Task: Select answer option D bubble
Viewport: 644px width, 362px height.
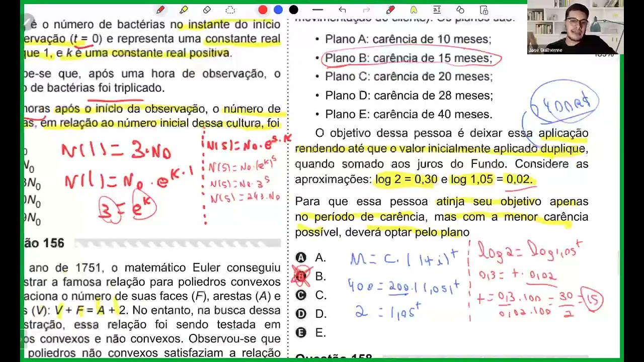Action: (301, 314)
